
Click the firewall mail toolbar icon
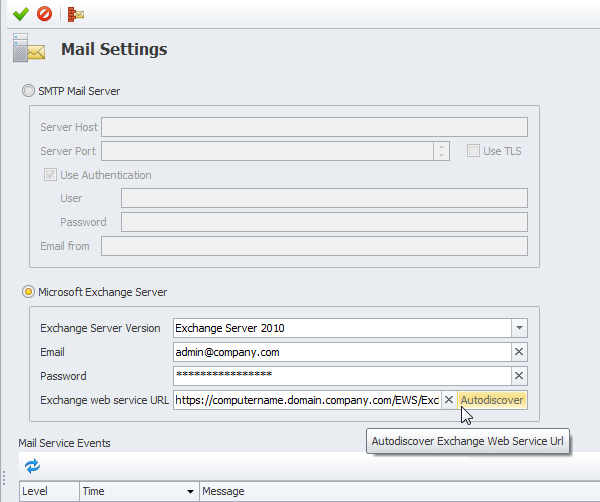pyautogui.click(x=76, y=14)
